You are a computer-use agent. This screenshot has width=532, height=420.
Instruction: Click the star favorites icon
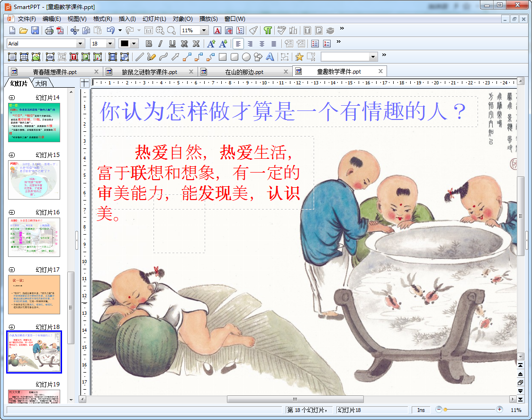pos(299,57)
